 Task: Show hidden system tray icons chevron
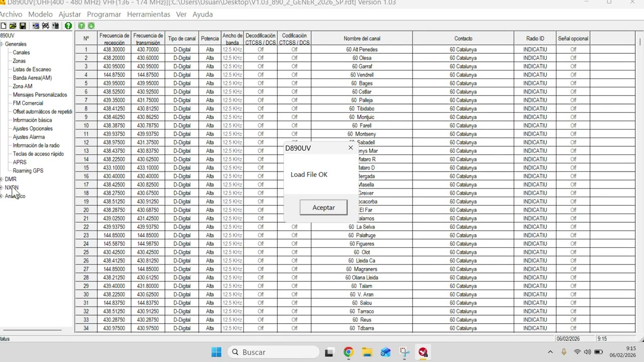550,352
